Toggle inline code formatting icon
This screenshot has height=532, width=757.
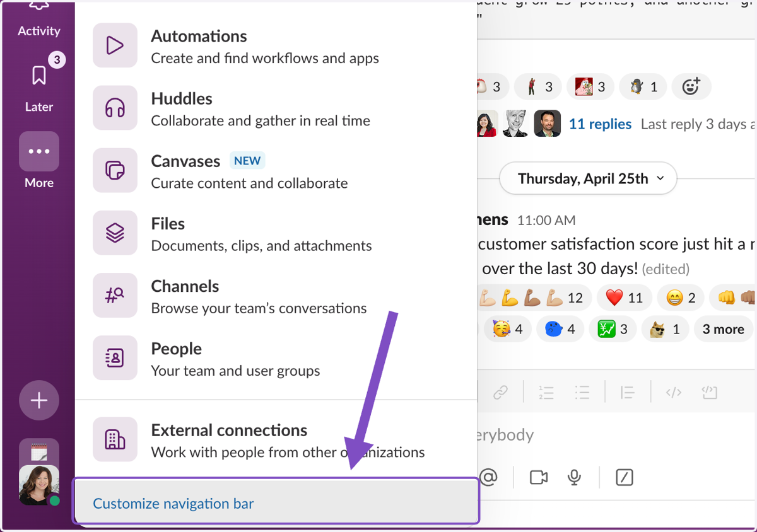pos(674,393)
